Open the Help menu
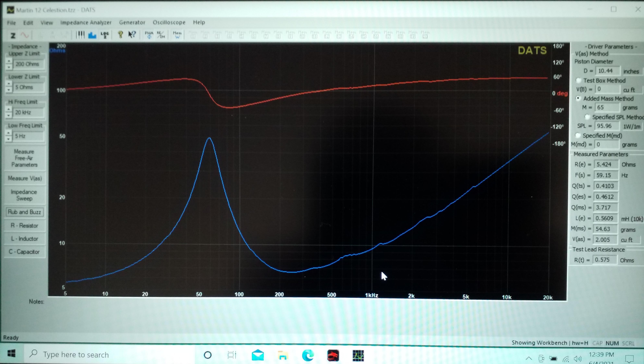The height and width of the screenshot is (364, 644). click(199, 22)
